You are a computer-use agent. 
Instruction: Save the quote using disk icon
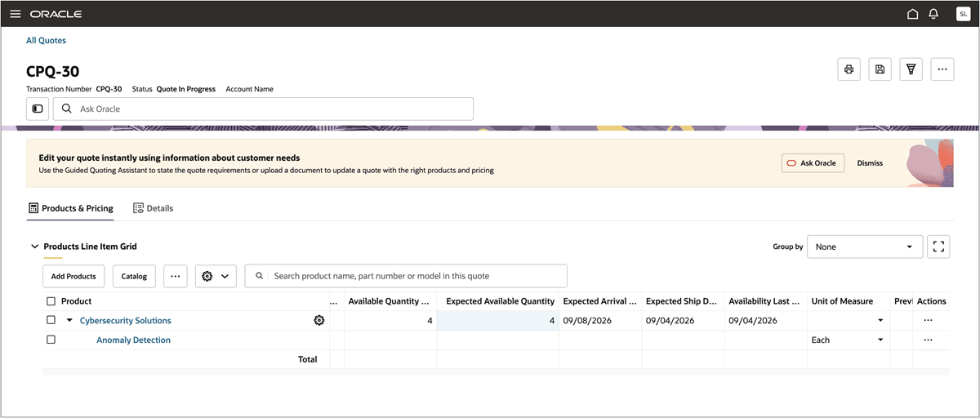click(880, 69)
